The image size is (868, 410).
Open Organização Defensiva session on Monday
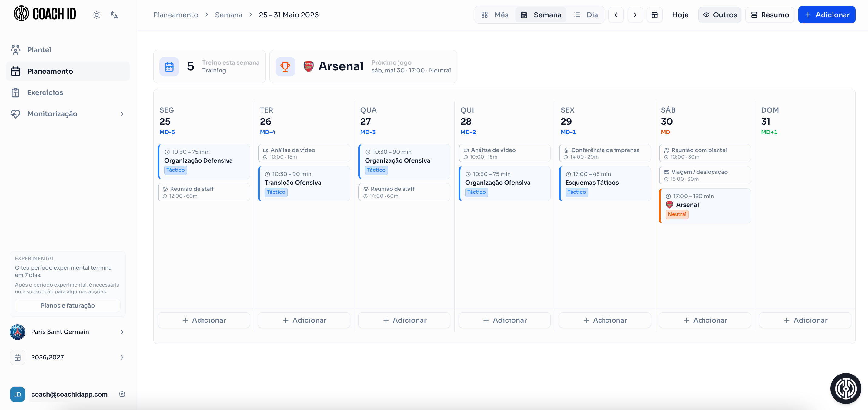tap(204, 162)
